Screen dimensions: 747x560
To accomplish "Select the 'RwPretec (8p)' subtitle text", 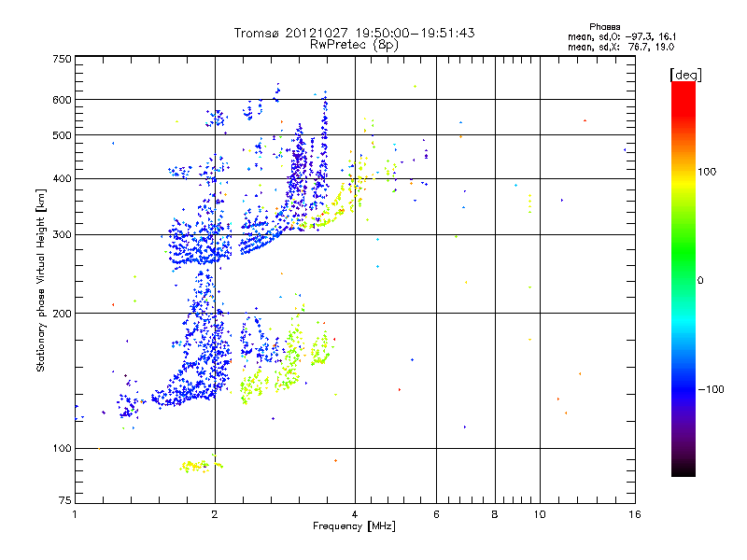I will (x=354, y=45).
